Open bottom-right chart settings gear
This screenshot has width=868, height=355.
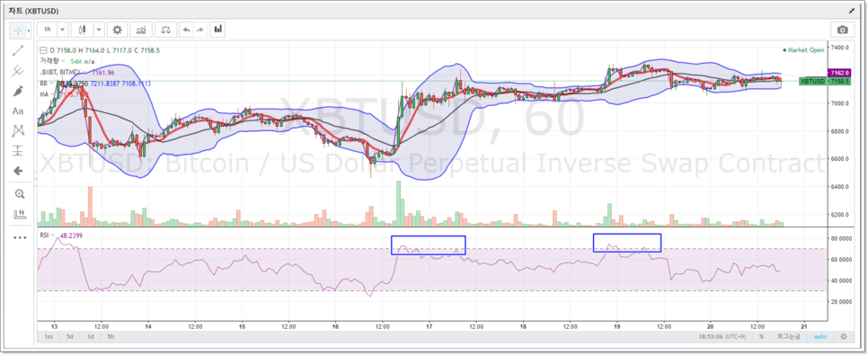[x=844, y=337]
